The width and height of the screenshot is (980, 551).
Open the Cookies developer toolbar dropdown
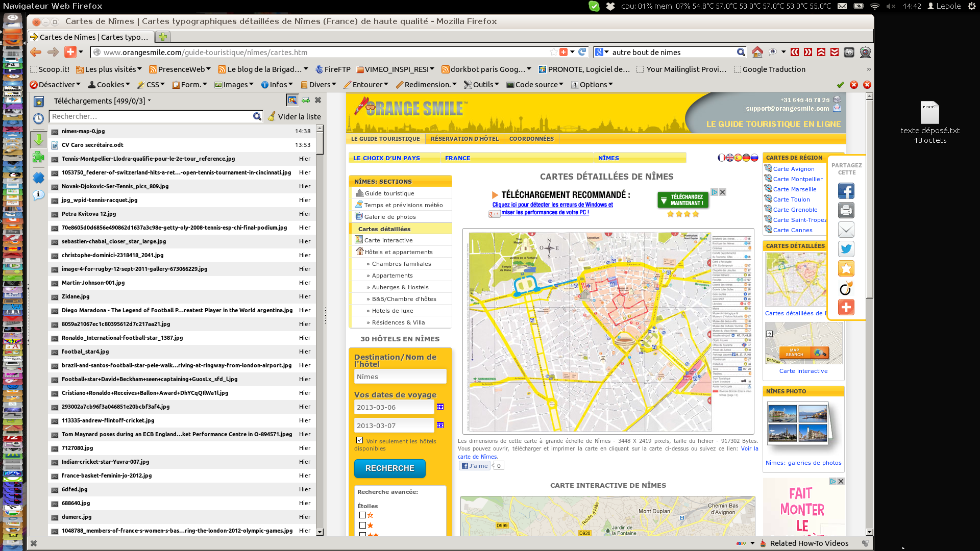pyautogui.click(x=109, y=85)
